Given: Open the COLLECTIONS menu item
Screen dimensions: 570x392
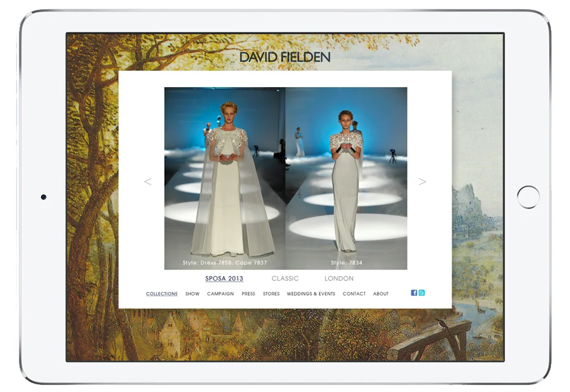Looking at the screenshot, I should [x=162, y=293].
